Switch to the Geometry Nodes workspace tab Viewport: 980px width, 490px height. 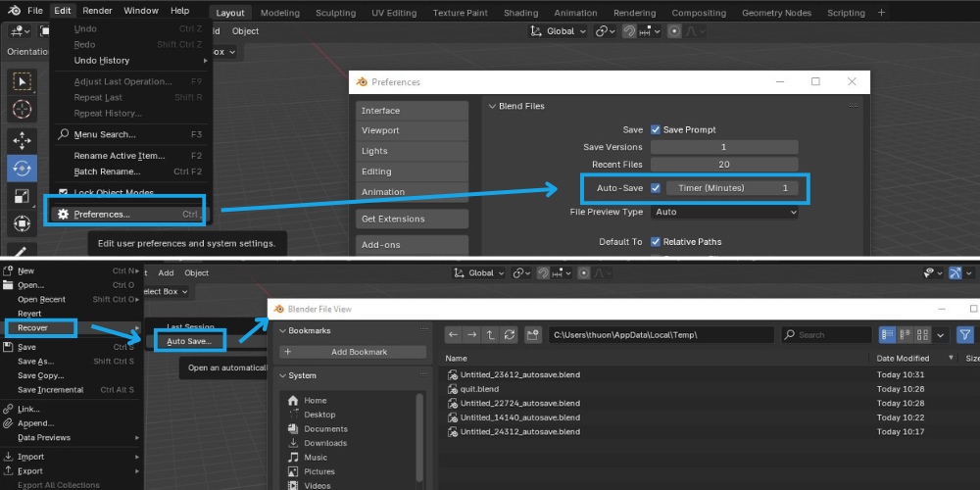[x=776, y=13]
